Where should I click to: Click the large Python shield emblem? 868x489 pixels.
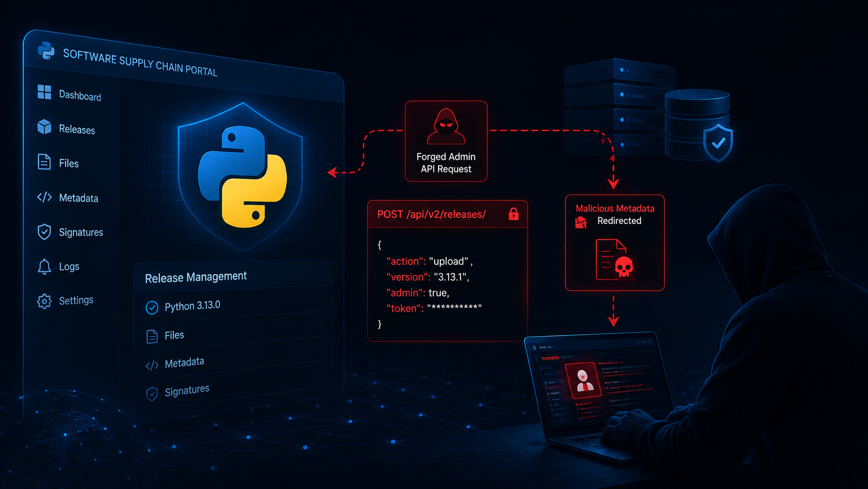point(241,177)
